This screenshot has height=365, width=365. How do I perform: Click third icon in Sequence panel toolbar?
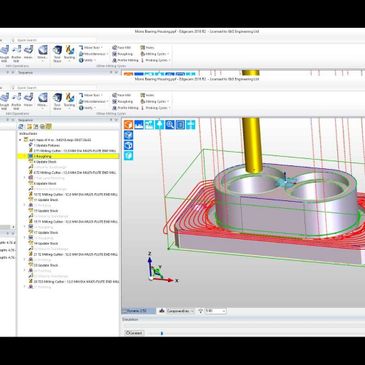(x=36, y=127)
